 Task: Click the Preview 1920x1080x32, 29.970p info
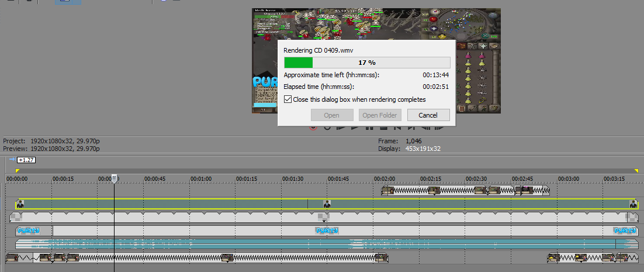[51, 149]
